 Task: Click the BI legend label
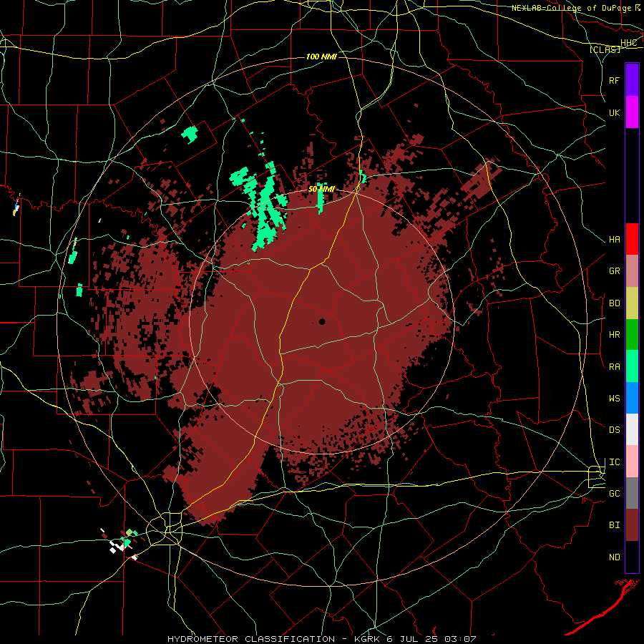pos(615,525)
